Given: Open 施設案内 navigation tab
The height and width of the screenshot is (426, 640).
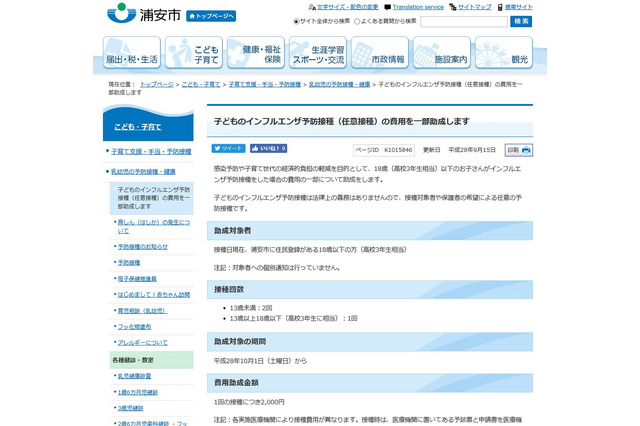Looking at the screenshot, I should pos(442,53).
